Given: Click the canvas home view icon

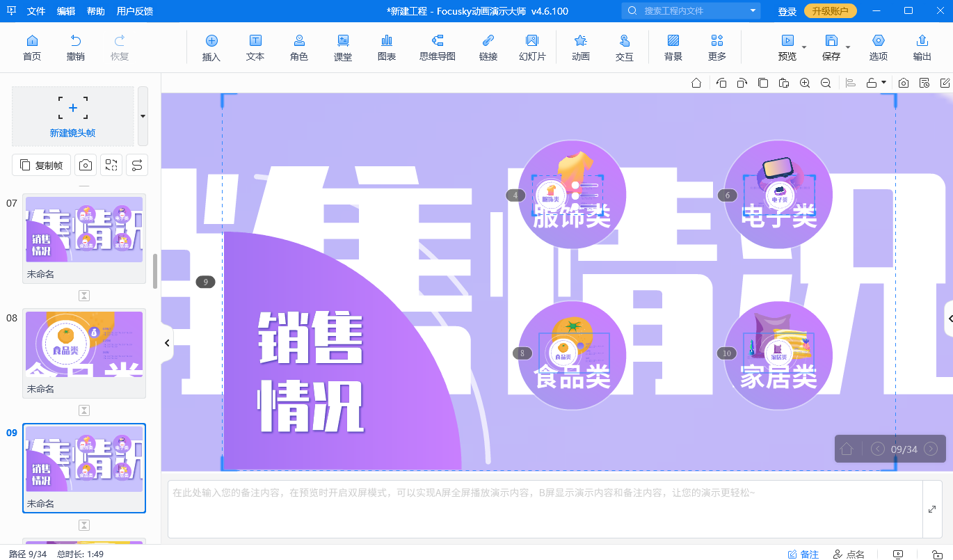Looking at the screenshot, I should pos(696,83).
